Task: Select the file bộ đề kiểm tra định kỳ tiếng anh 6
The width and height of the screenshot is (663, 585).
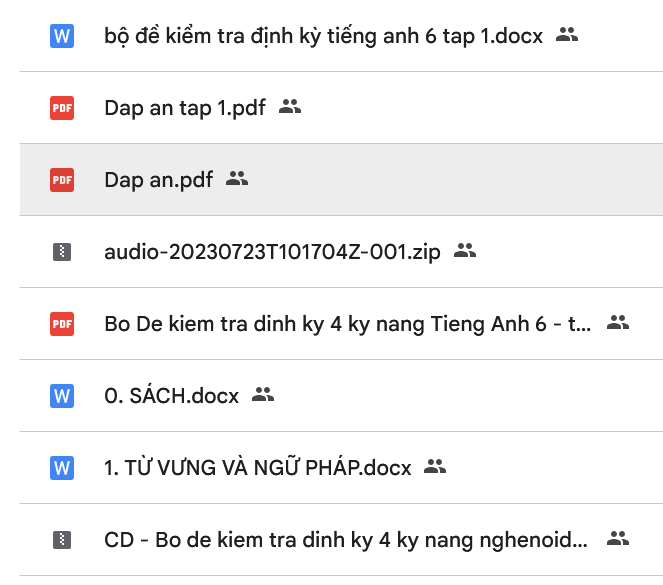Action: pos(323,36)
